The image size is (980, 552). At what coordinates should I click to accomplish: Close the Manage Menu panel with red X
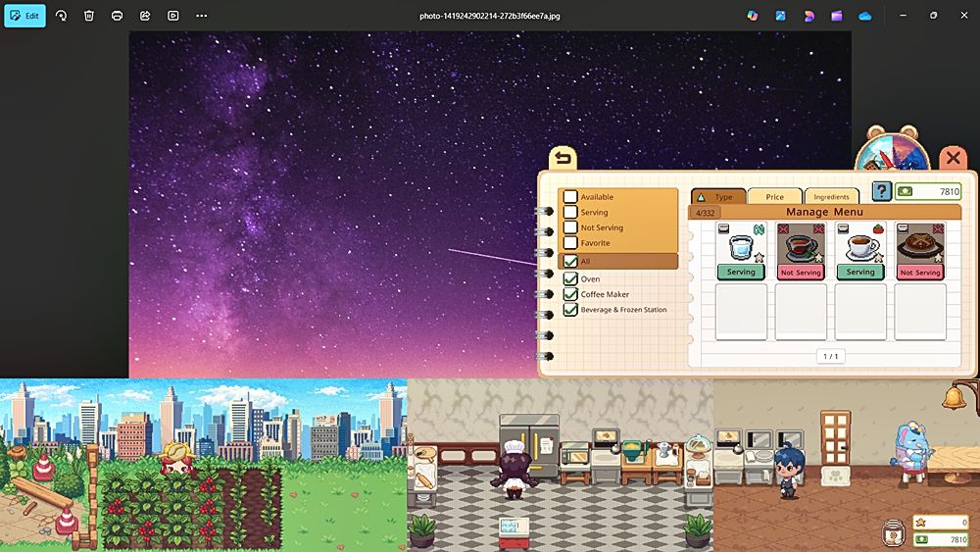click(x=954, y=158)
